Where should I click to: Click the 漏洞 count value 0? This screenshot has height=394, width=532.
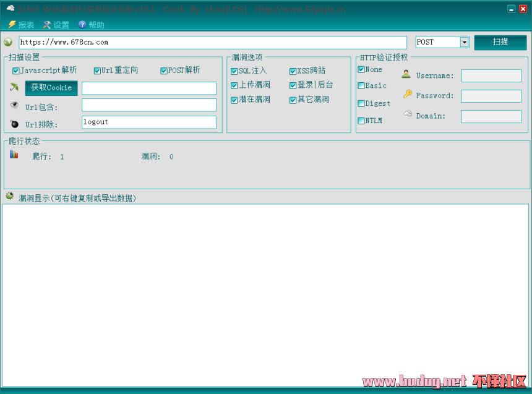pyautogui.click(x=171, y=156)
